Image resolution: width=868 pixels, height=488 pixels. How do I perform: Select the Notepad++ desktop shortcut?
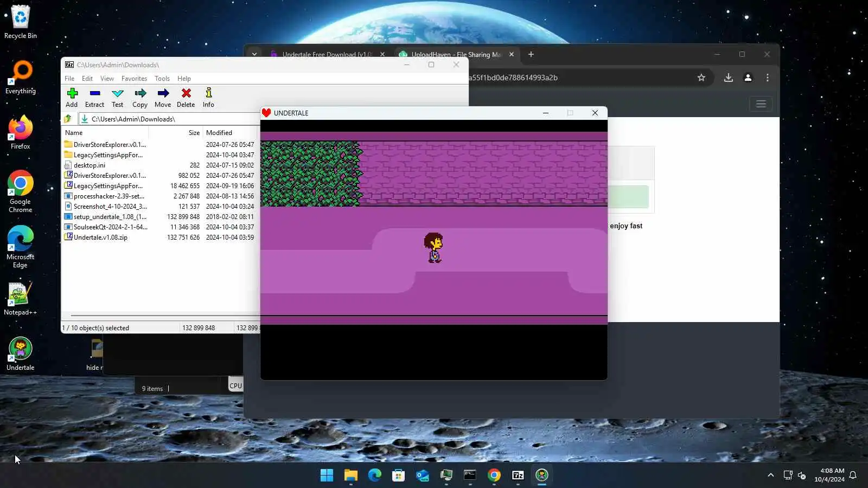point(21,299)
